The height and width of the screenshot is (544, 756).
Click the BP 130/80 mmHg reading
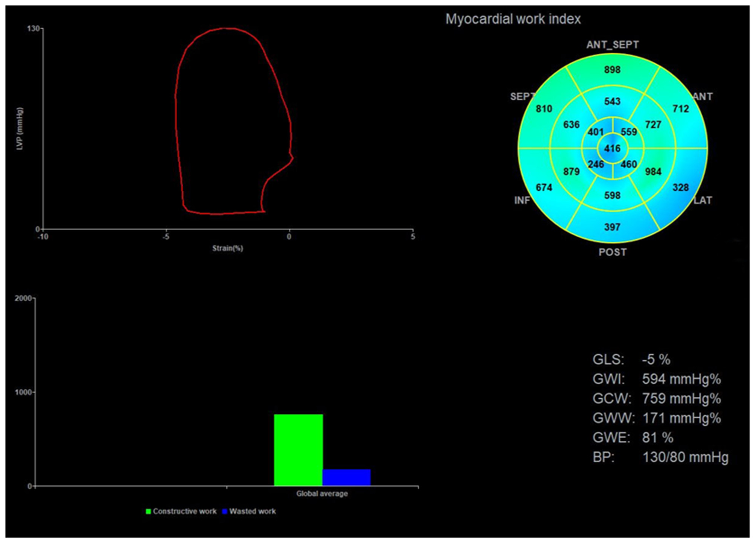pyautogui.click(x=685, y=457)
